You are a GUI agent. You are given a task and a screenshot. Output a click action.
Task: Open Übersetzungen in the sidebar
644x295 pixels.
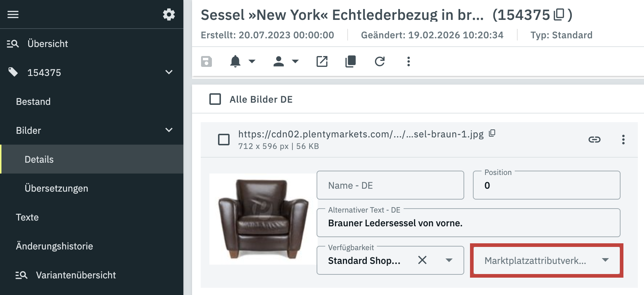click(x=56, y=188)
